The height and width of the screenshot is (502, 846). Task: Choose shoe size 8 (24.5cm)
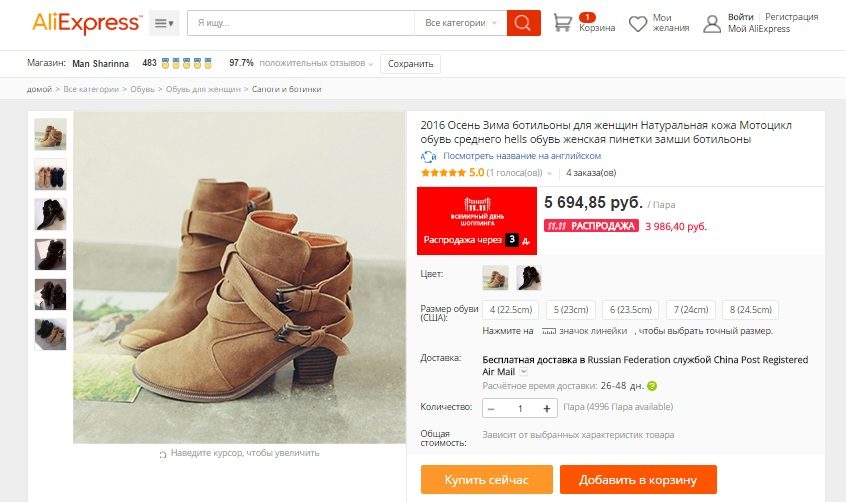point(751,310)
